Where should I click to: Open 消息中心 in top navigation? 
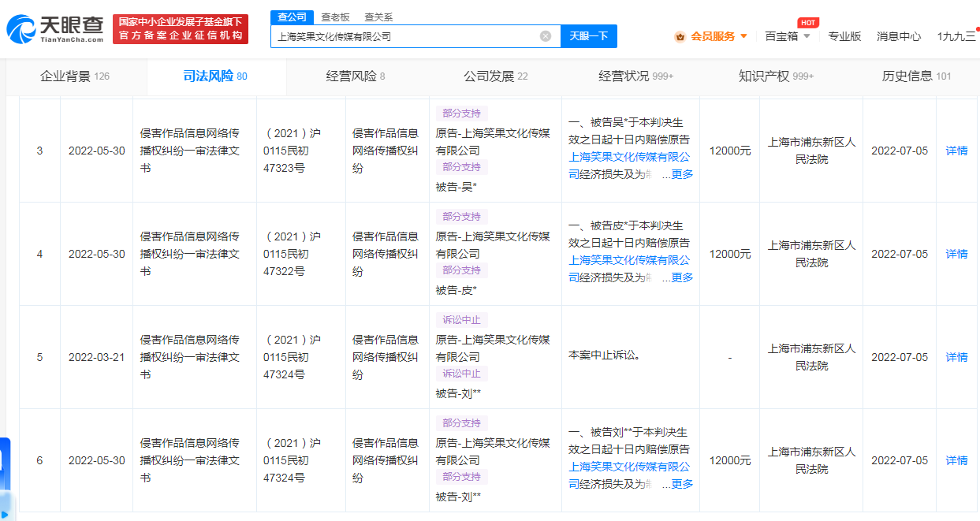(x=899, y=36)
